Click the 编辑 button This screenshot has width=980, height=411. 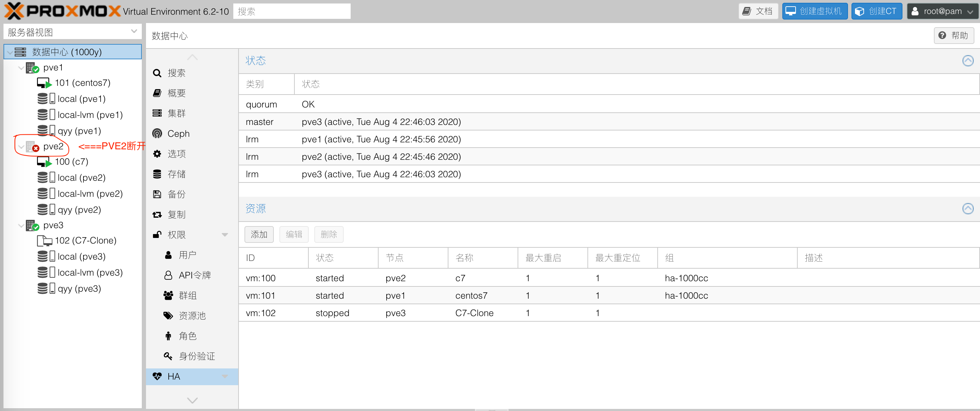pyautogui.click(x=294, y=234)
